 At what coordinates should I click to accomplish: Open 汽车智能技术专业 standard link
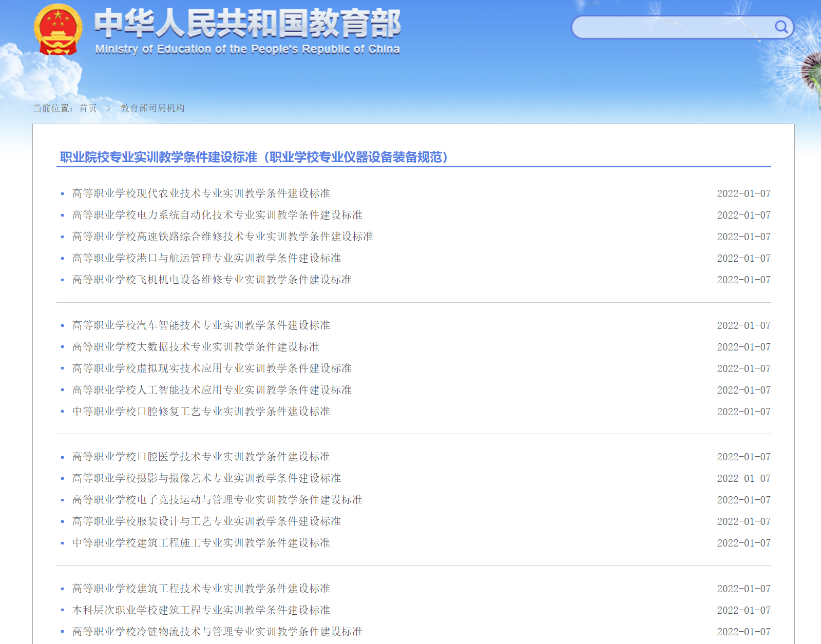click(x=201, y=325)
